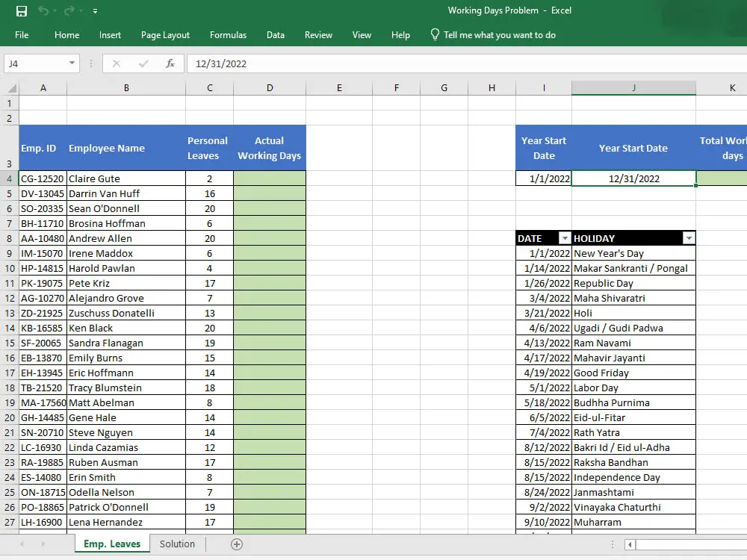Open the Data ribbon tab

pyautogui.click(x=275, y=34)
